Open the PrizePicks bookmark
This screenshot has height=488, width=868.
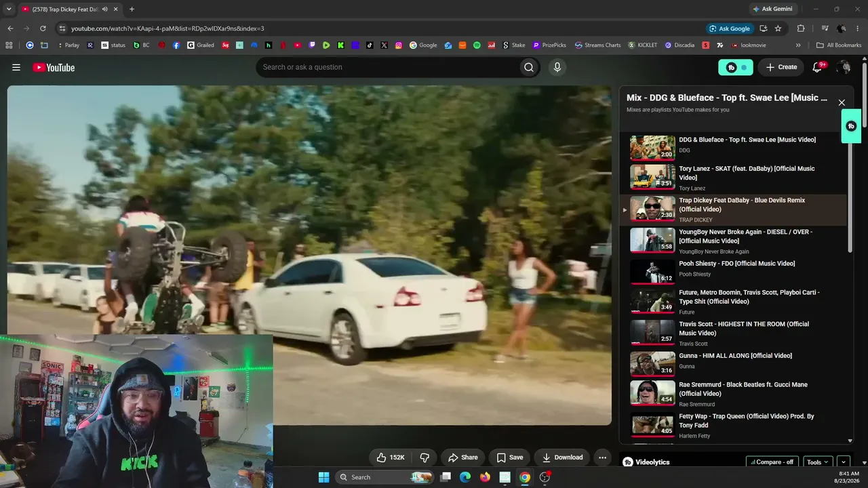click(549, 45)
